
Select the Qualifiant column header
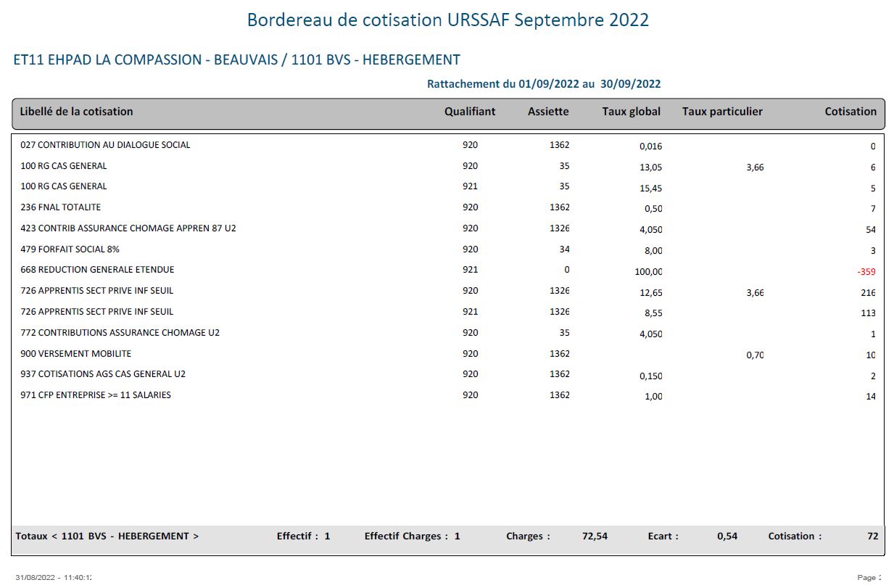[470, 112]
